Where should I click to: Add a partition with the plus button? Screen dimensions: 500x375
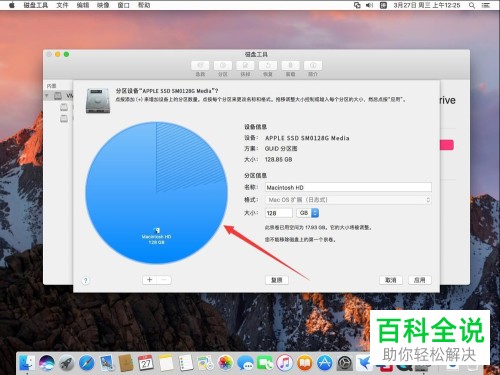pos(150,280)
